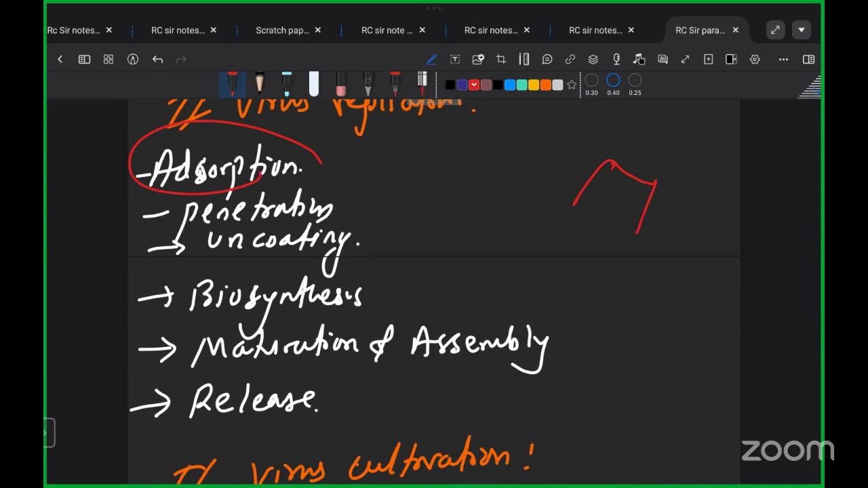
Task: Switch to the 'Scratch pap...' tab
Action: point(282,30)
